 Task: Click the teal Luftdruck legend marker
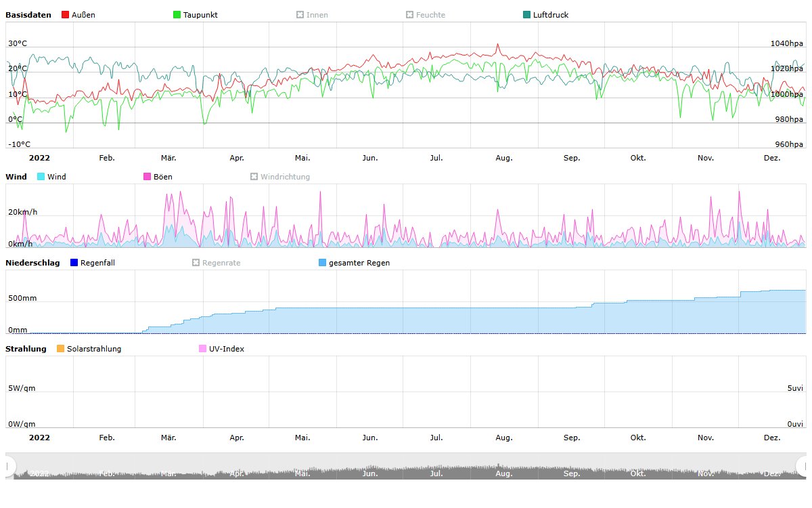point(528,15)
